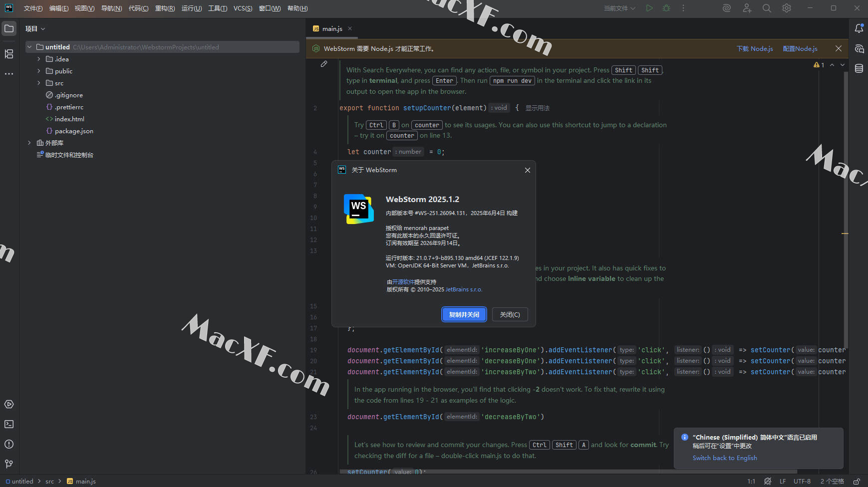The width and height of the screenshot is (868, 487).
Task: Open the Terminal tool window icon
Action: click(x=9, y=424)
